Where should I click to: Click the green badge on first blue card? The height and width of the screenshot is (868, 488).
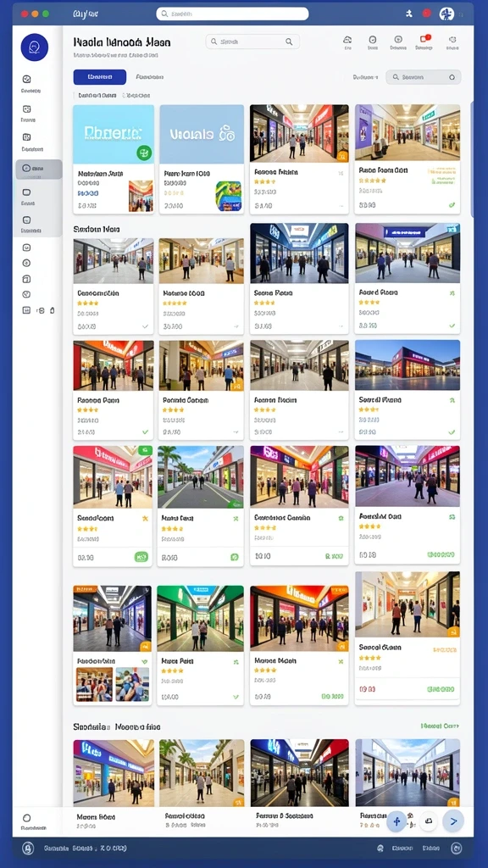(x=144, y=153)
